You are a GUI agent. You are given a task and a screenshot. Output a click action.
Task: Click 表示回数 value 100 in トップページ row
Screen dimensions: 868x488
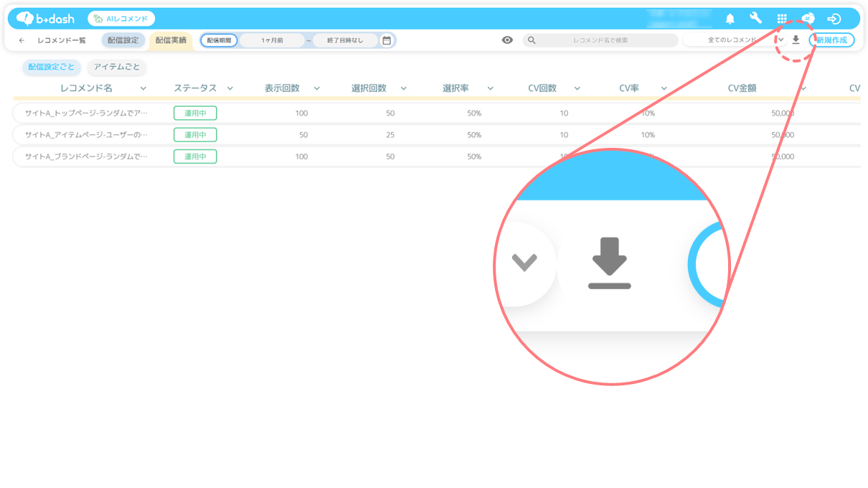[x=301, y=113]
